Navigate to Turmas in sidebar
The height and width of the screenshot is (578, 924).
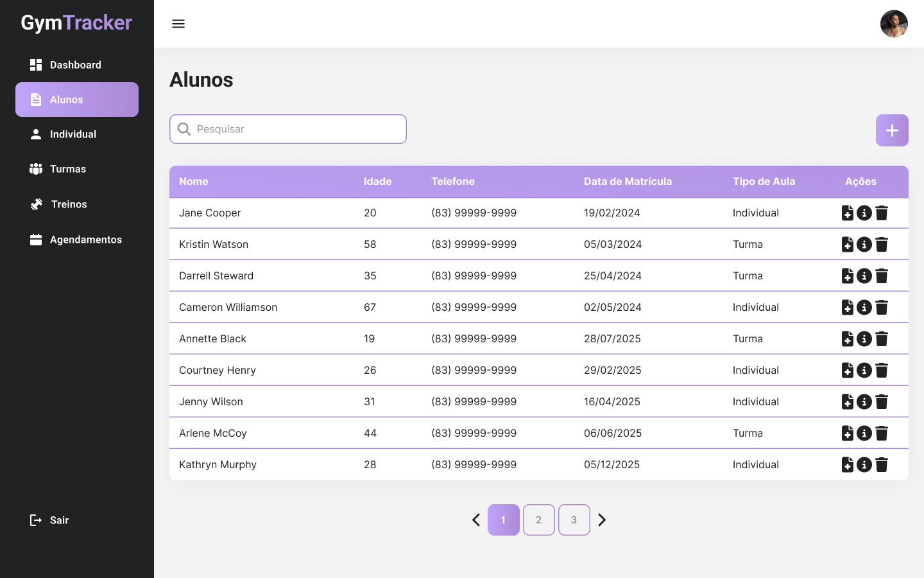(68, 169)
